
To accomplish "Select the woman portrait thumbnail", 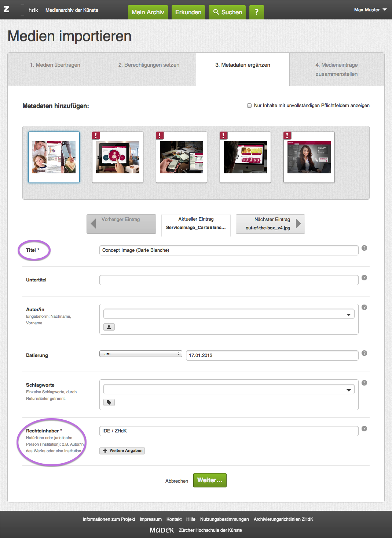I will pos(309,157).
